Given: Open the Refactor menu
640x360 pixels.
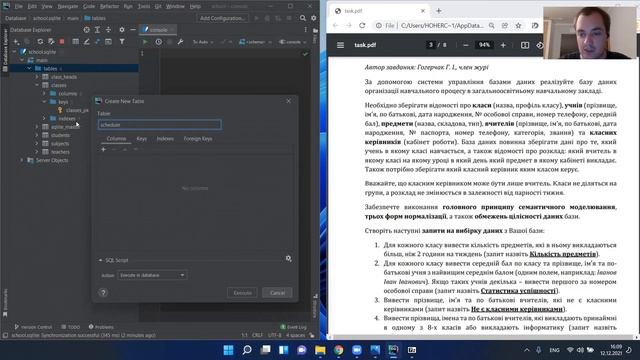Looking at the screenshot, I should point(109,6).
